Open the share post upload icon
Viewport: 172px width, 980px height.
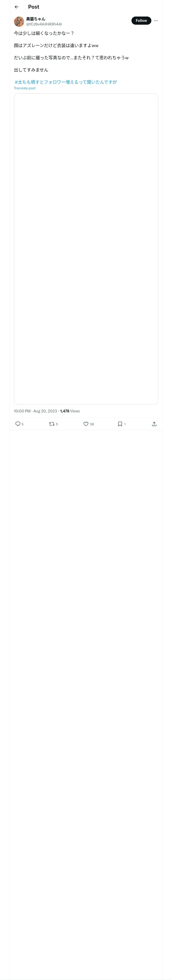coord(154,424)
